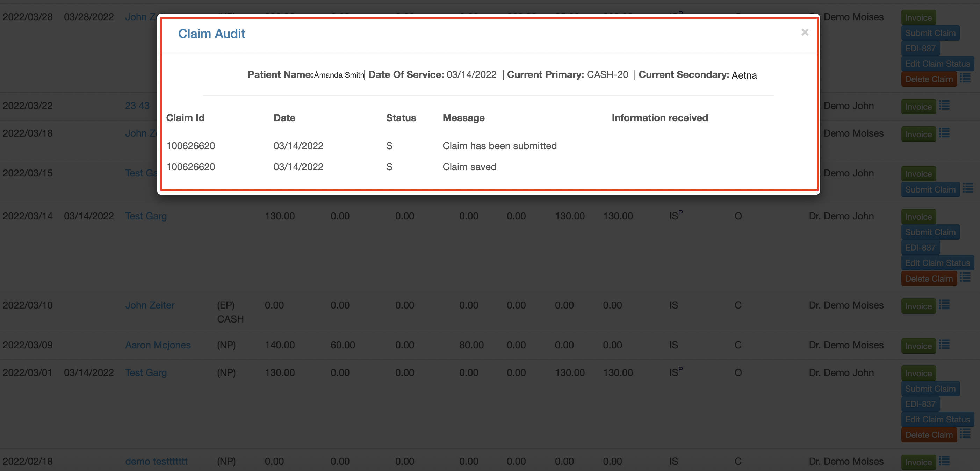This screenshot has height=471, width=980.
Task: Click the Test Garg link on 2022/03/14 row
Action: click(x=146, y=216)
